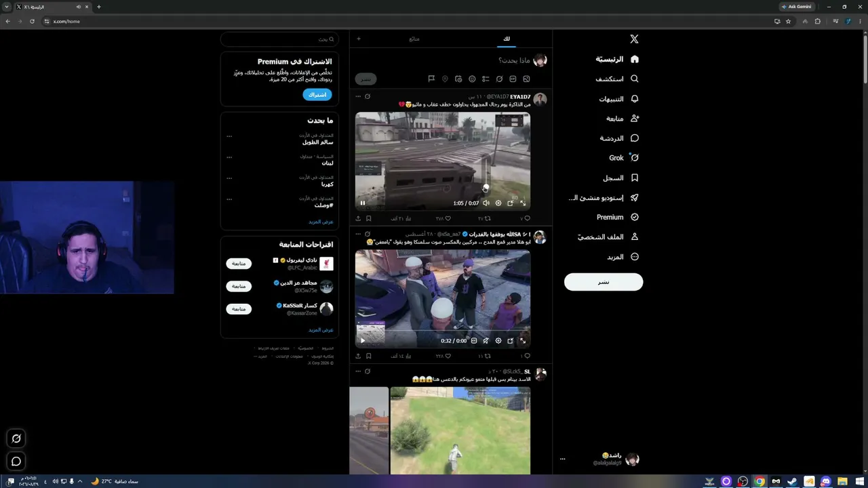
Task: Follow مجاهد عز الدين account
Action: coord(239,286)
